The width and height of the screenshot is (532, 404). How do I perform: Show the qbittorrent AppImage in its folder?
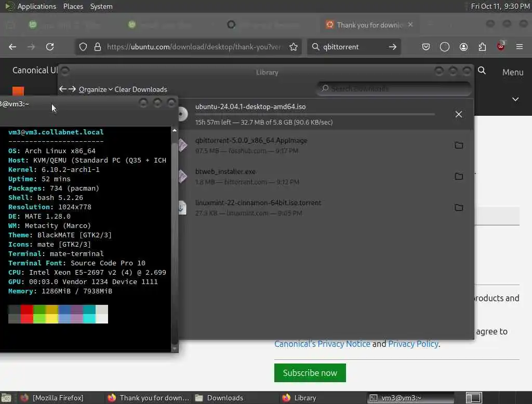(459, 145)
